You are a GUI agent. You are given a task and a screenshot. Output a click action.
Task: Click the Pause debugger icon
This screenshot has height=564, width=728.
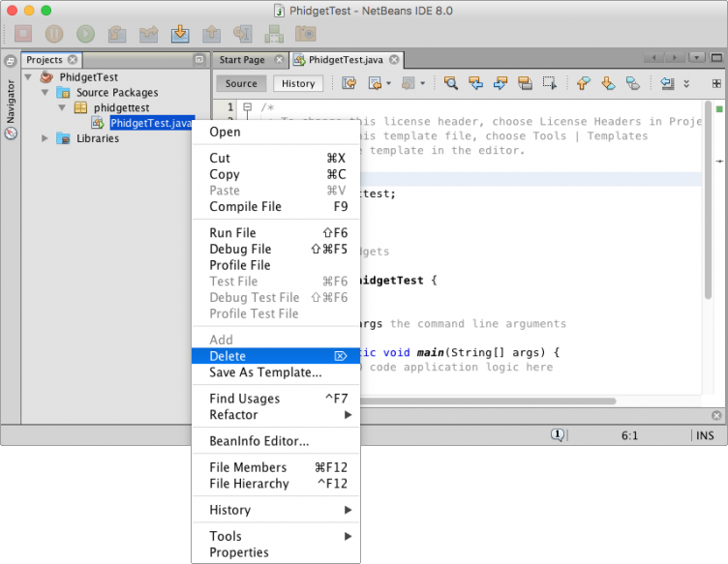click(54, 34)
